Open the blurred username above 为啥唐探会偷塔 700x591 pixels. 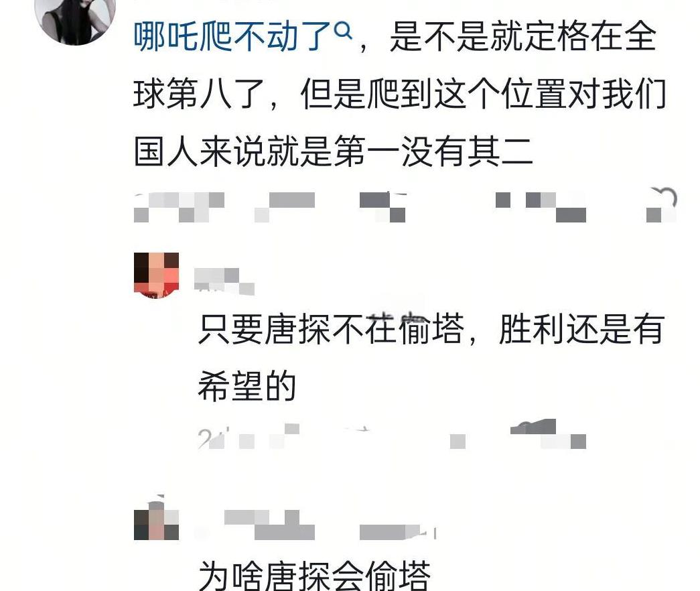coord(270,525)
